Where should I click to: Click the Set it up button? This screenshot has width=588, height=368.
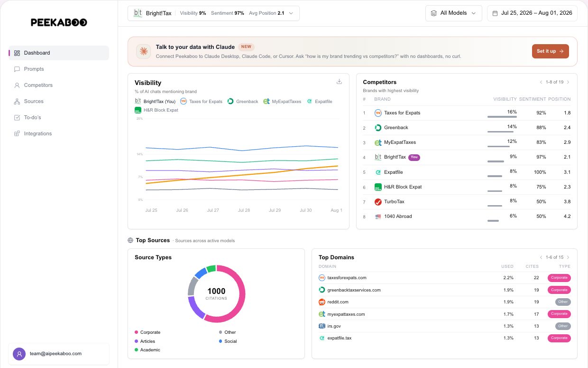[x=550, y=51]
